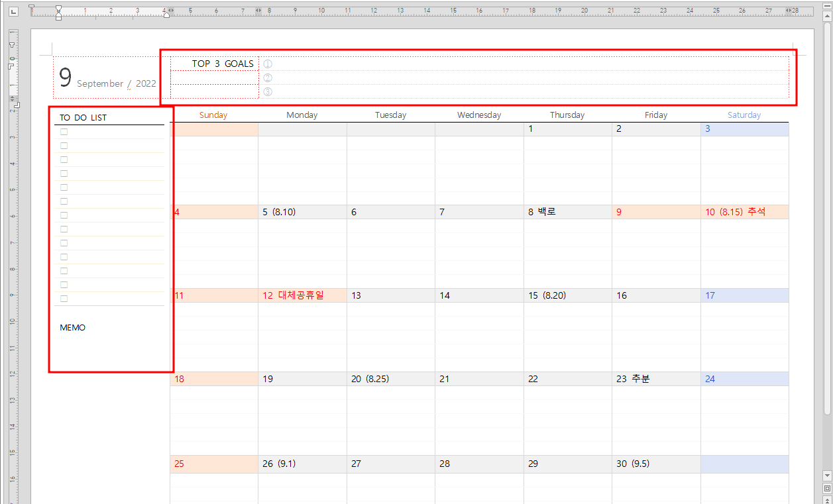Click the date cell '5 (8.10)'
Screen dimensions: 833x504
tap(302, 213)
